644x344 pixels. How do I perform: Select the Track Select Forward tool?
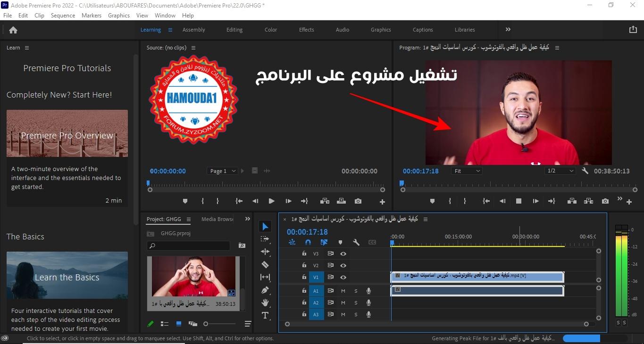coord(265,239)
